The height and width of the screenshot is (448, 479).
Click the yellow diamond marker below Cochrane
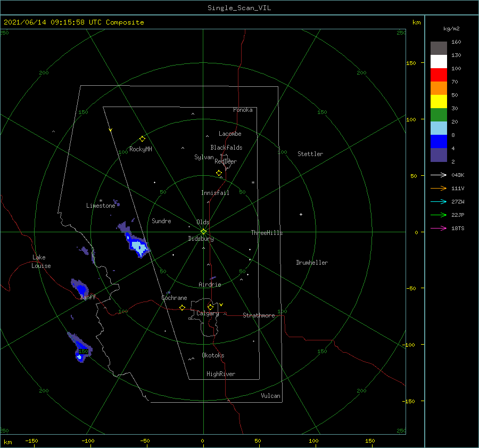point(183,308)
